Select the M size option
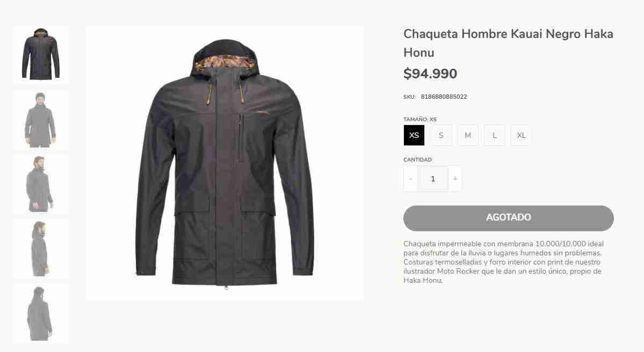The image size is (644, 352). point(468,135)
